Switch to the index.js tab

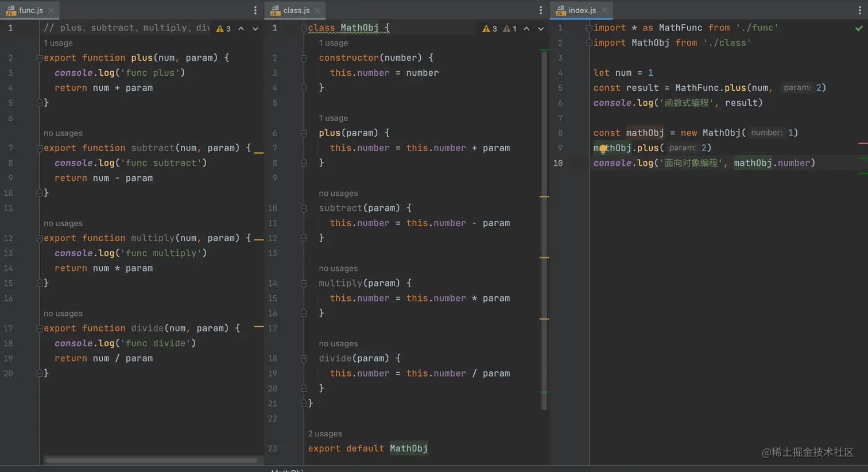[582, 10]
